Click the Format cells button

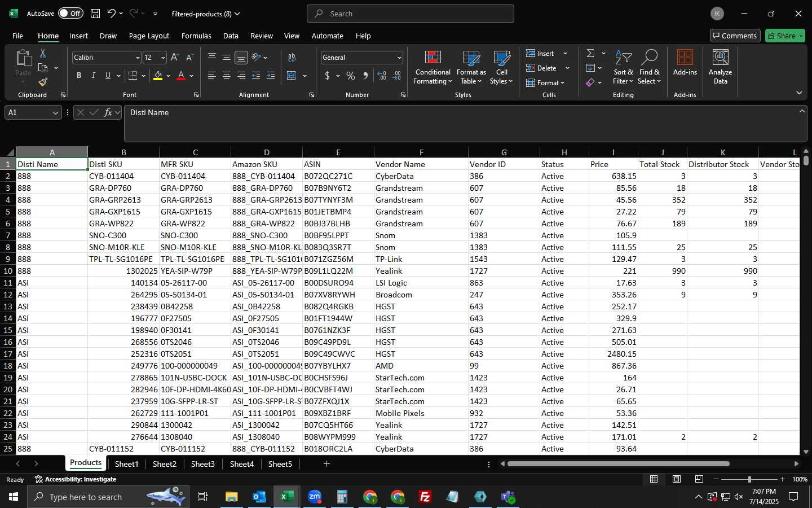pos(545,82)
